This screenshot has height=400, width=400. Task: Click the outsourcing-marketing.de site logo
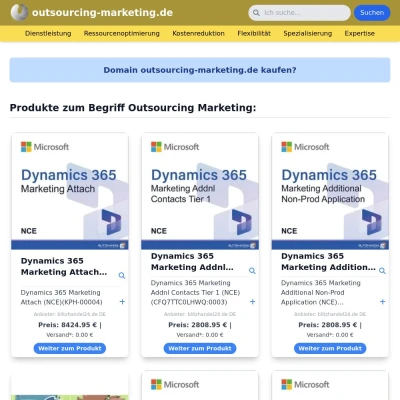[19, 12]
